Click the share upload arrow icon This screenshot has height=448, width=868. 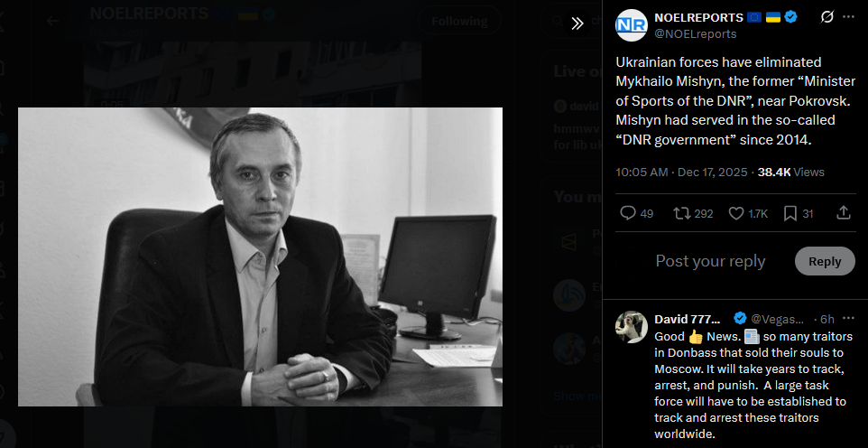[843, 213]
